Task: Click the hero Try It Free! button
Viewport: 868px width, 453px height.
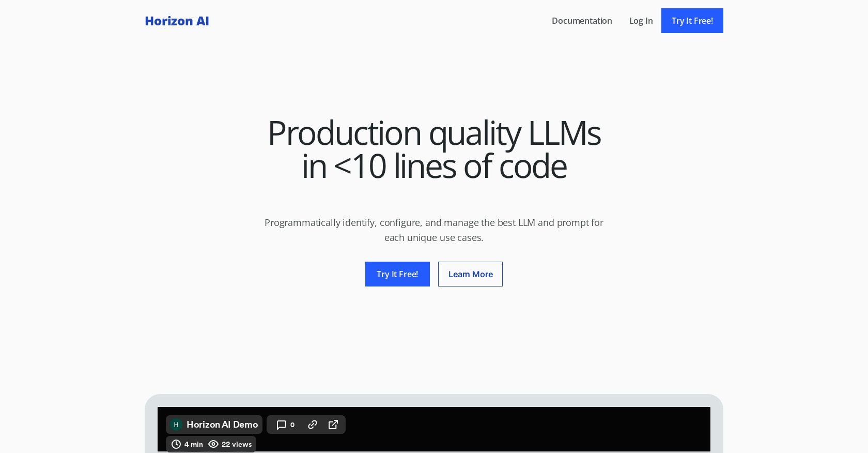Action: pos(397,274)
